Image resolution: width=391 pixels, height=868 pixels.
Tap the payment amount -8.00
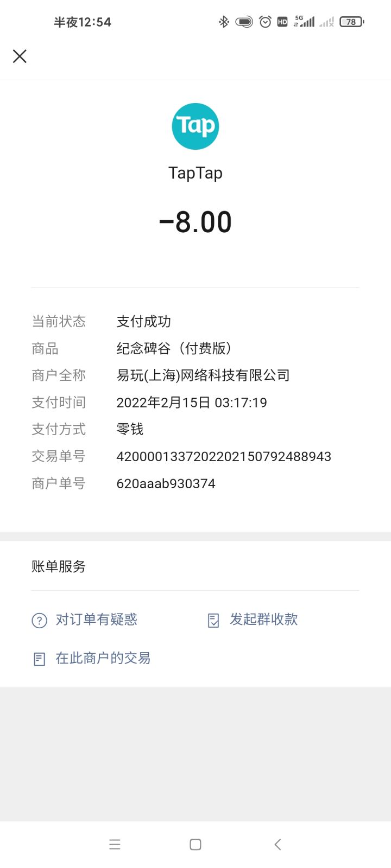point(195,222)
